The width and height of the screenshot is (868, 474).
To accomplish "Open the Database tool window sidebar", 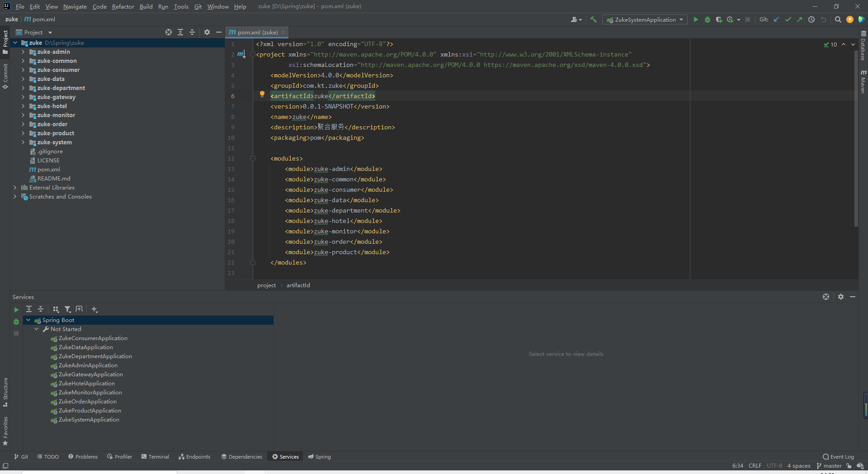I will pos(863,45).
